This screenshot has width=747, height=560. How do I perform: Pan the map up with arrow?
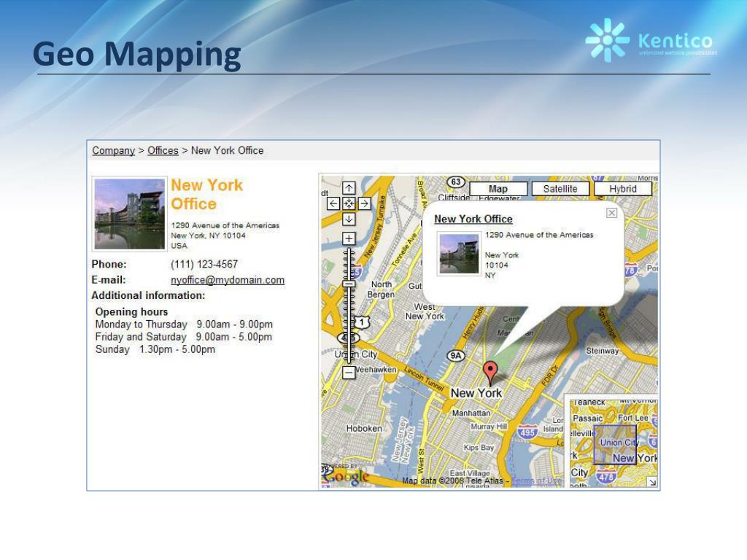[349, 188]
